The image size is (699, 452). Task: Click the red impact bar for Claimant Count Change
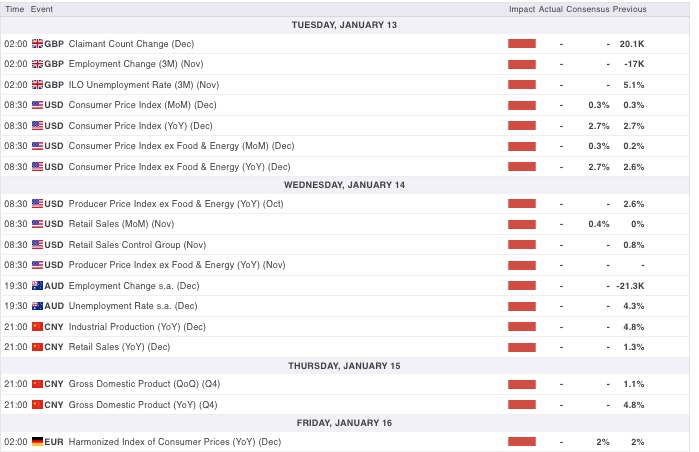[522, 44]
